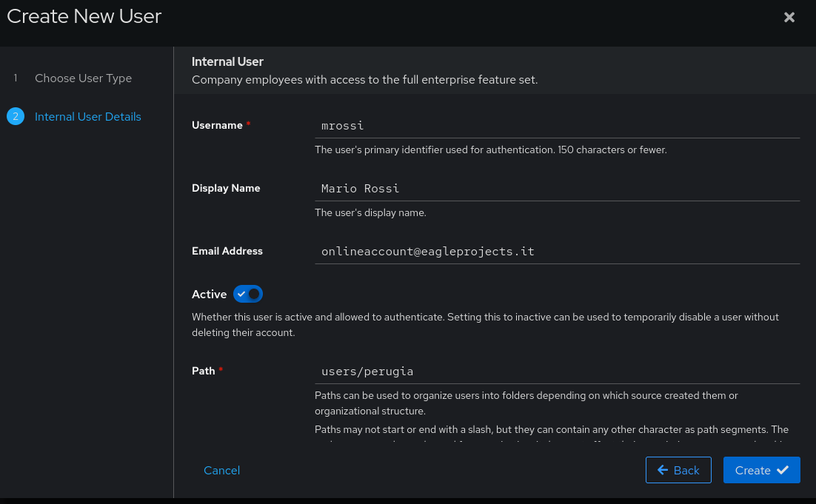The width and height of the screenshot is (816, 504).
Task: Click the Path field label
Action: (x=204, y=371)
